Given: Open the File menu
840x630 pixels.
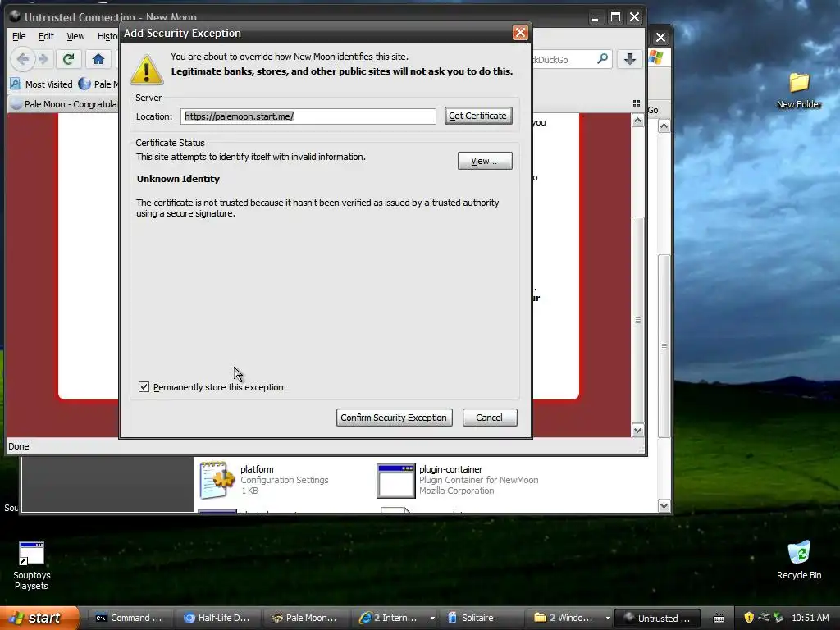Looking at the screenshot, I should point(19,36).
